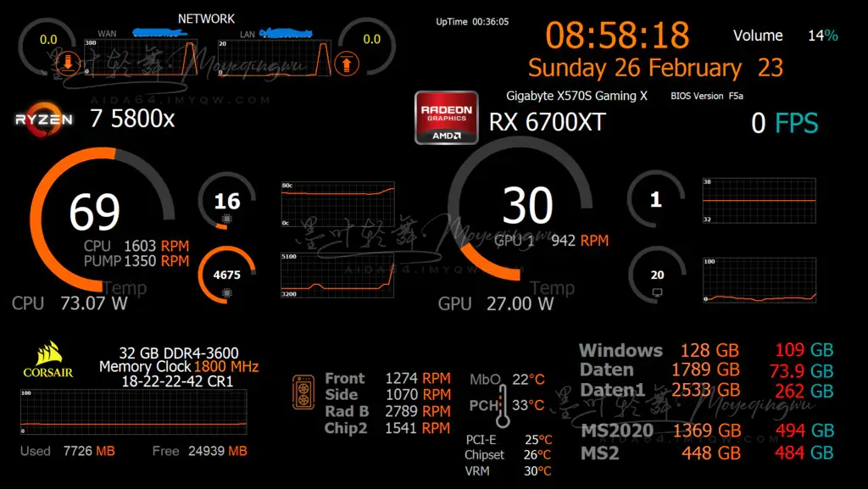Click the Corsair sails logo
Viewport: 868px width, 489px height.
[47, 359]
